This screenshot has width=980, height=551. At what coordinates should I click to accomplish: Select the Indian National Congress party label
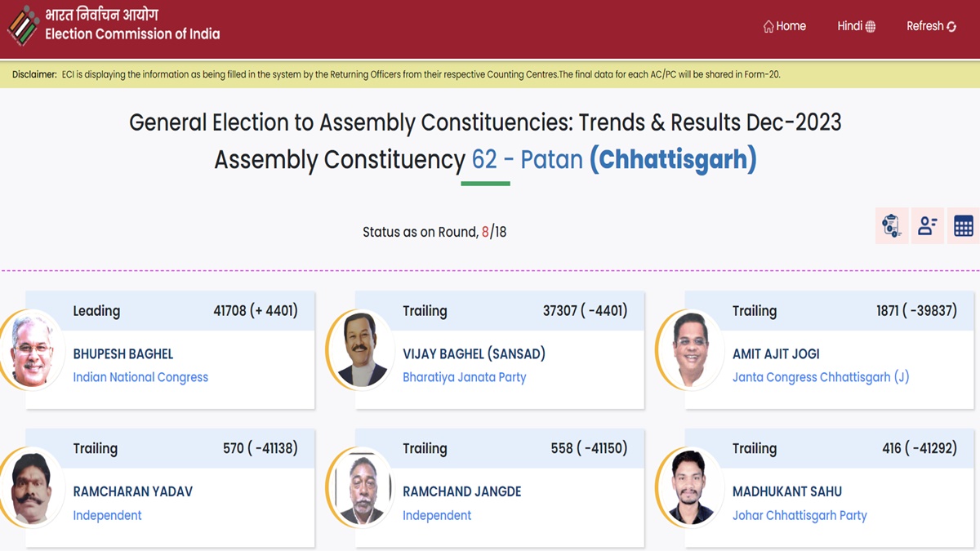(x=140, y=377)
